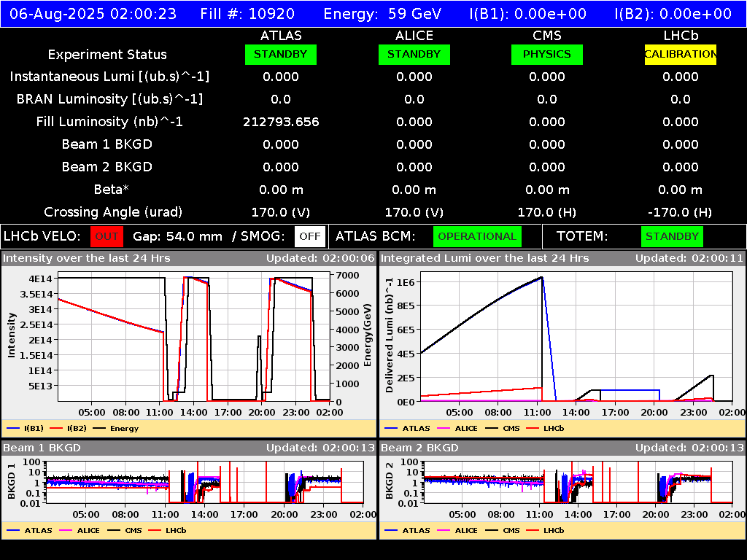Click the Beam 2 BKGD table row label
This screenshot has height=560, width=747.
pyautogui.click(x=107, y=167)
